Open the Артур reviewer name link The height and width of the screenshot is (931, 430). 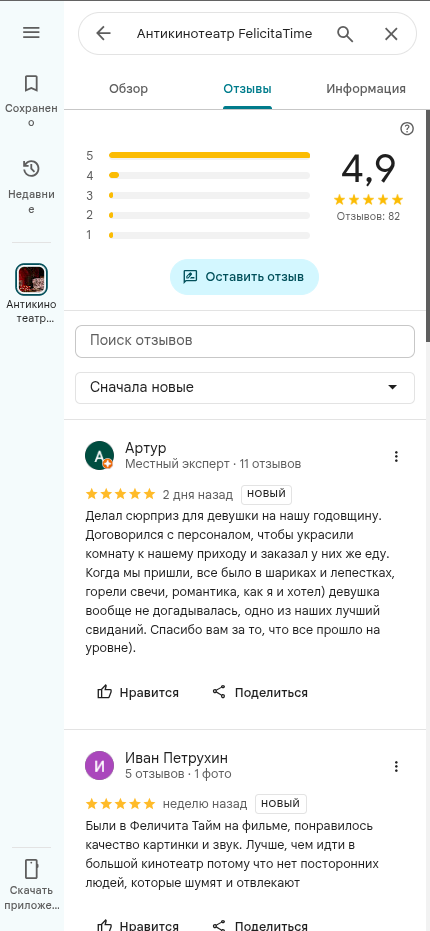tap(146, 448)
